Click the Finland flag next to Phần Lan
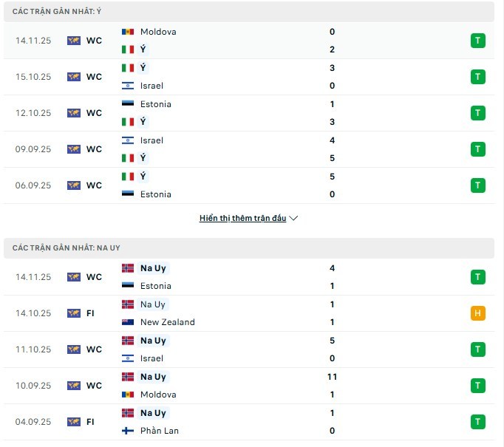This screenshot has height=447, width=504. pos(128,431)
